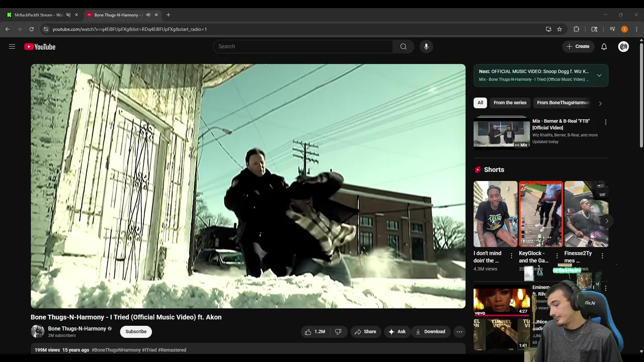Open options for the KeyGlock short
The width and height of the screenshot is (644, 362).
[x=557, y=256]
